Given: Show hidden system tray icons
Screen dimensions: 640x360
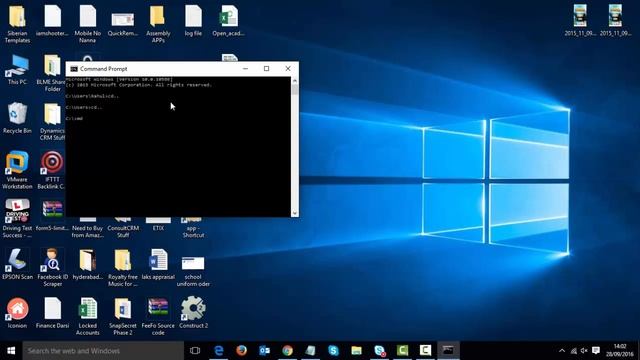Looking at the screenshot, I should (x=562, y=351).
